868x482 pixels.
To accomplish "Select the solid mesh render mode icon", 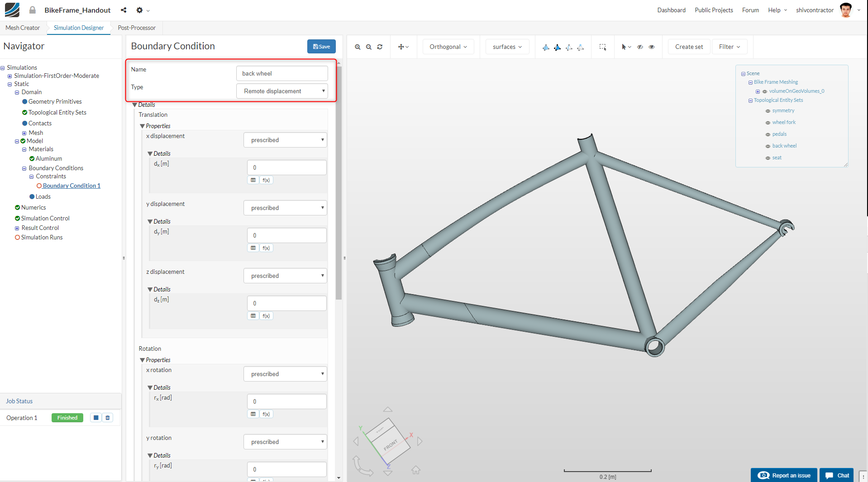I will 545,47.
